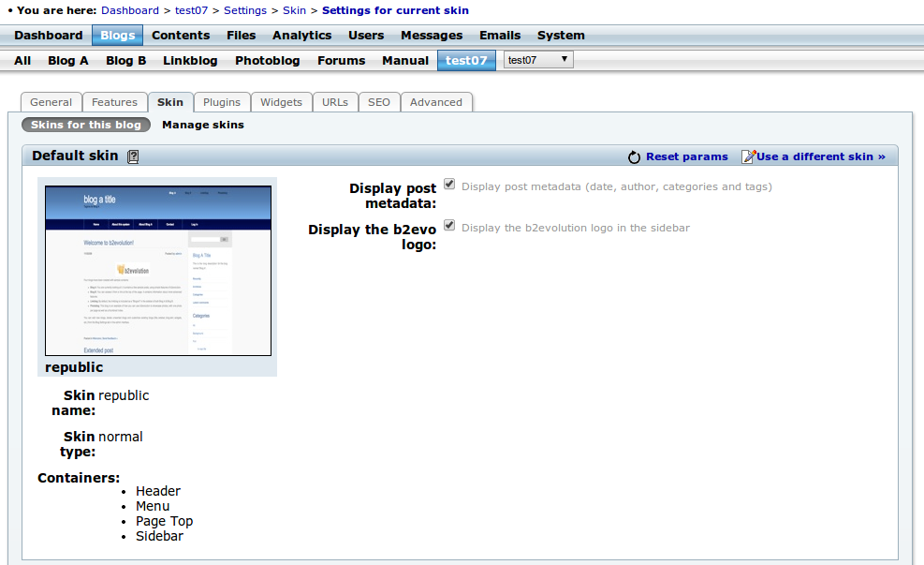Open the Widgets tab
This screenshot has width=924, height=565.
pos(281,102)
